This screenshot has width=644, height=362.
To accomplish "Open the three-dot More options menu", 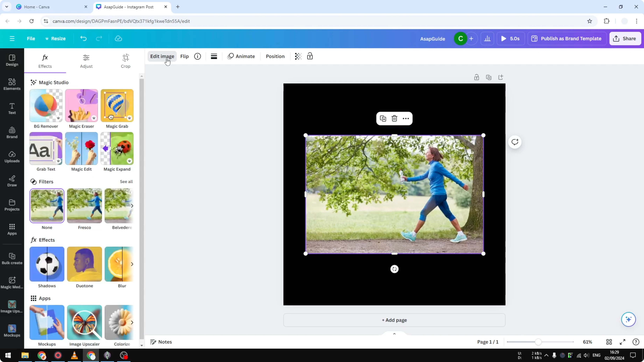I will click(x=406, y=118).
